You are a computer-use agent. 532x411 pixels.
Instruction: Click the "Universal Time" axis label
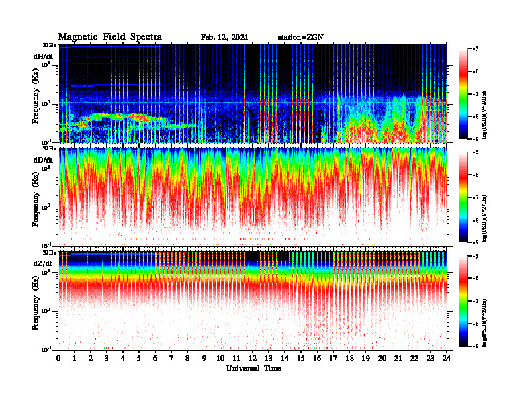tap(254, 368)
